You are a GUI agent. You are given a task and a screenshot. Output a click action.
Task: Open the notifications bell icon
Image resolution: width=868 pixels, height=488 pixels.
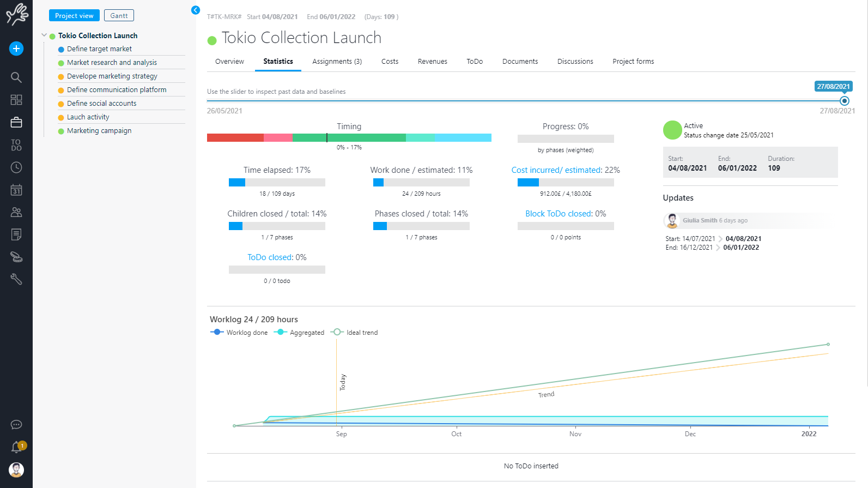pyautogui.click(x=16, y=447)
